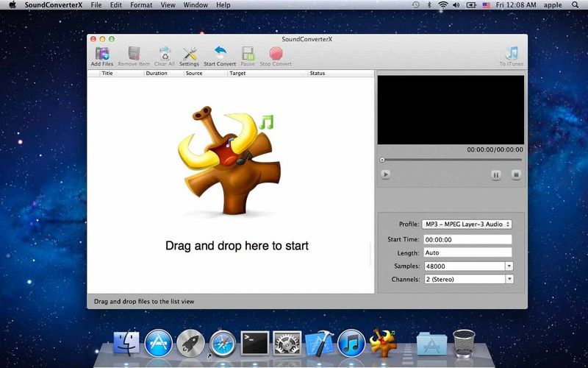
Task: Open the SoundConverterX application menu
Action: point(54,5)
